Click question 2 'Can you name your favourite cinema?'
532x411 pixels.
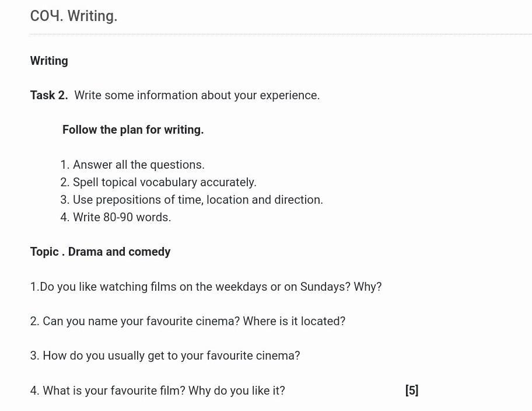pos(135,321)
